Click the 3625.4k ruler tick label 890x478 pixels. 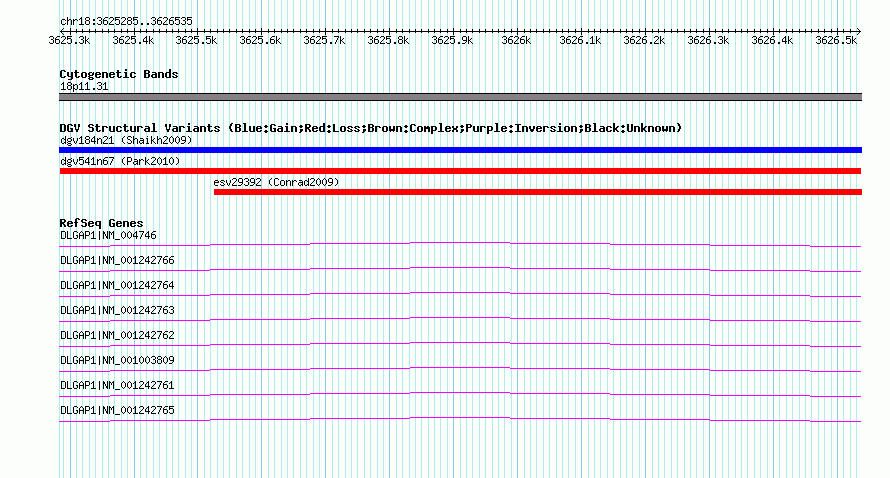pyautogui.click(x=133, y=40)
